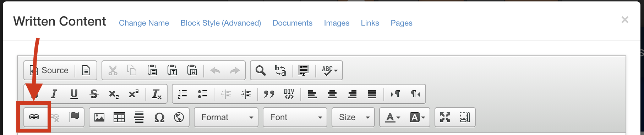Click the Anchor flag icon
The width and height of the screenshot is (644, 135).
tap(74, 117)
